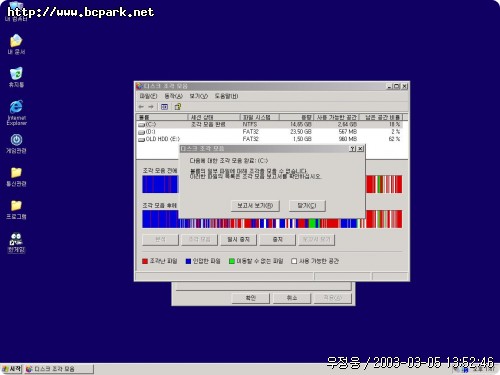Open the 동작(A) menu

(x=173, y=96)
